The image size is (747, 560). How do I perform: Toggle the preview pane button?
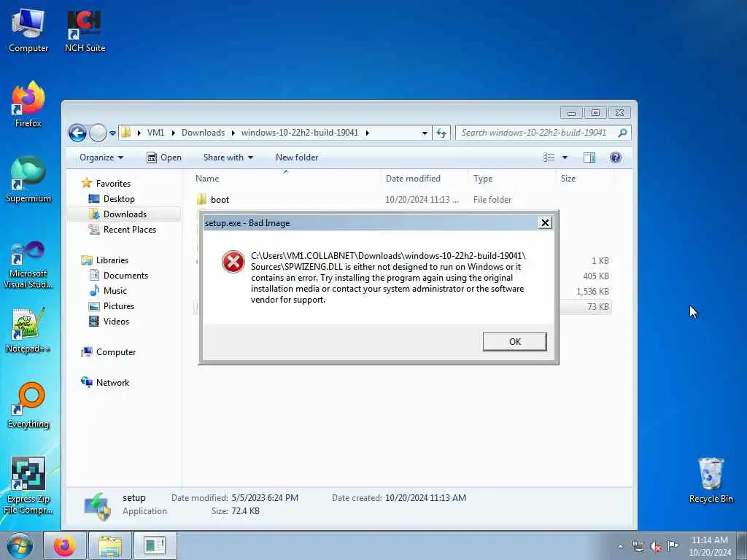point(589,157)
